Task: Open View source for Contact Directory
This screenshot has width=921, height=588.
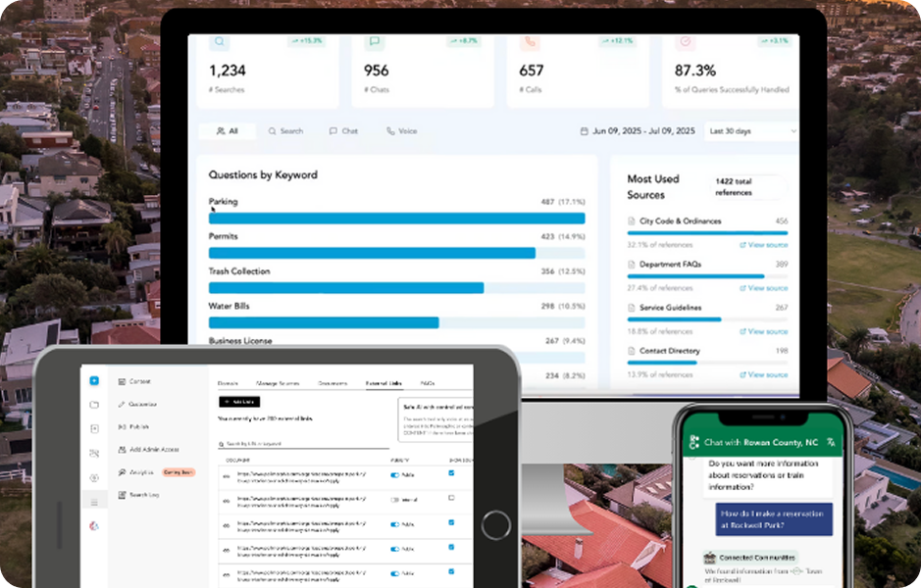Action: [764, 375]
